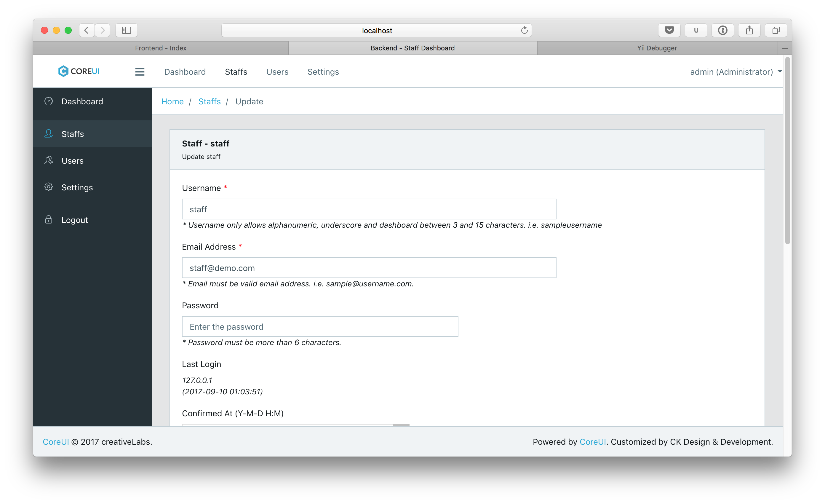Open the Settings top navigation dropdown
The height and width of the screenshot is (504, 825).
[323, 71]
